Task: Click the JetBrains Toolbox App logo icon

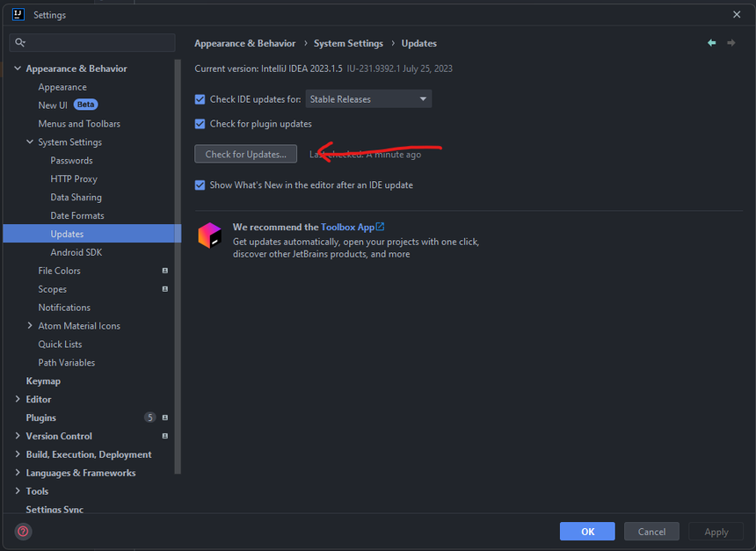Action: pyautogui.click(x=209, y=236)
